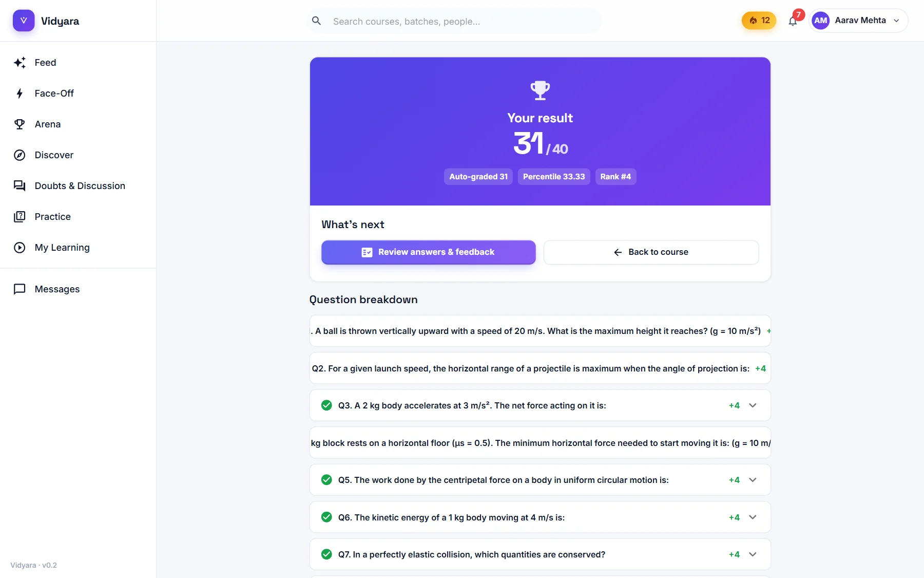Open Q2 projectile range question row
The width and height of the screenshot is (924, 578).
coord(540,368)
